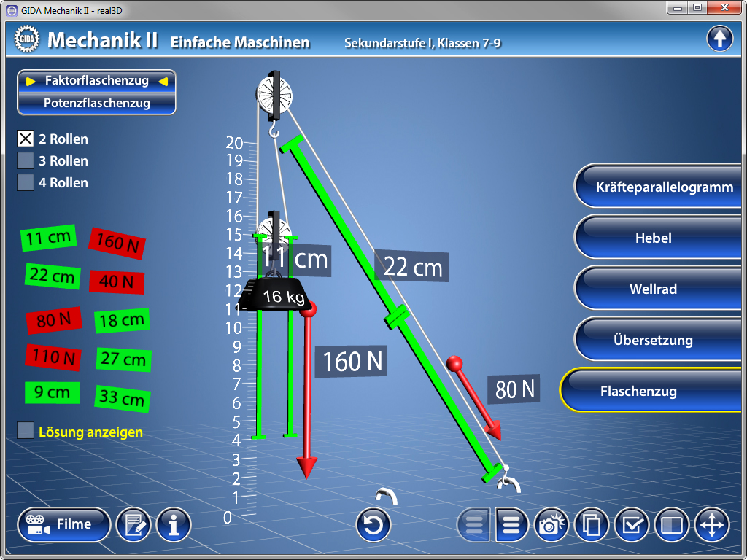This screenshot has height=560, width=747.
Task: Enable the 3 Rollen checkbox
Action: point(26,160)
